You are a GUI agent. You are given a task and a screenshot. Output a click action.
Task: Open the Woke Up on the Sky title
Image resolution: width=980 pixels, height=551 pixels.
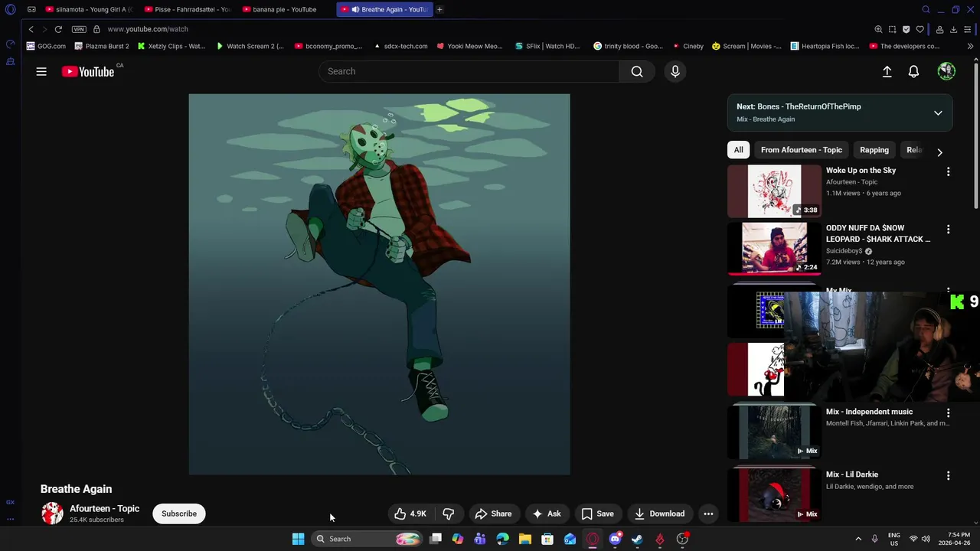point(861,171)
